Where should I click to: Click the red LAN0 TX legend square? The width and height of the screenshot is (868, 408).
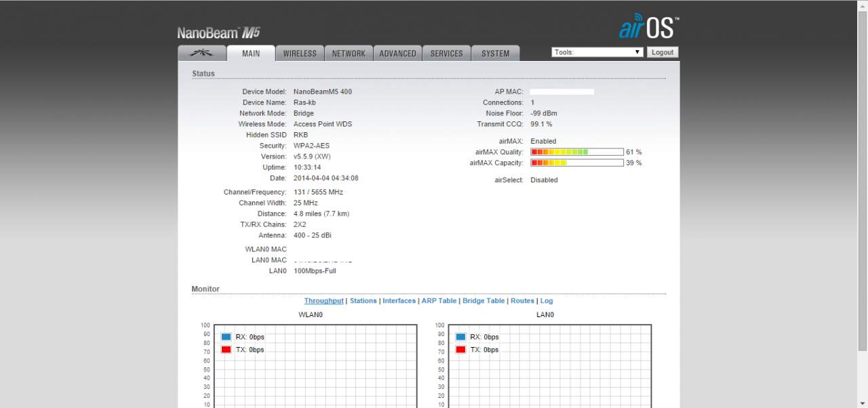[x=460, y=350]
